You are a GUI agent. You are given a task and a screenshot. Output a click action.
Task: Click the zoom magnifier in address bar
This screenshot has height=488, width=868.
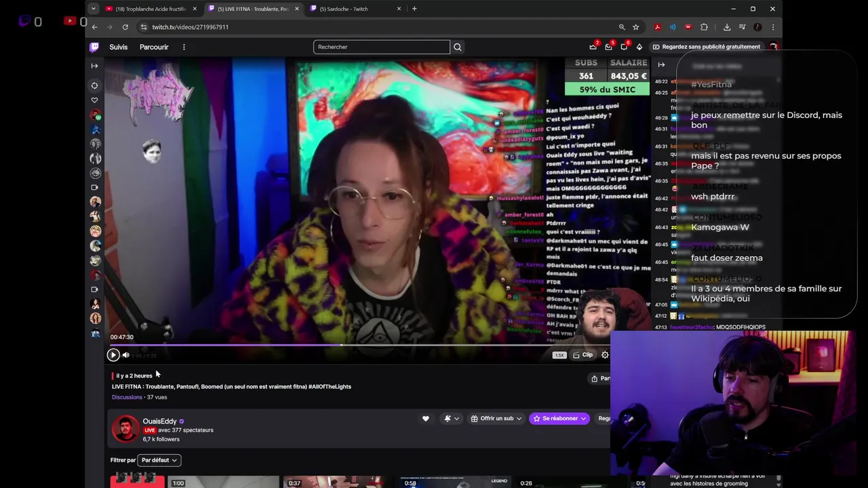[x=621, y=27]
